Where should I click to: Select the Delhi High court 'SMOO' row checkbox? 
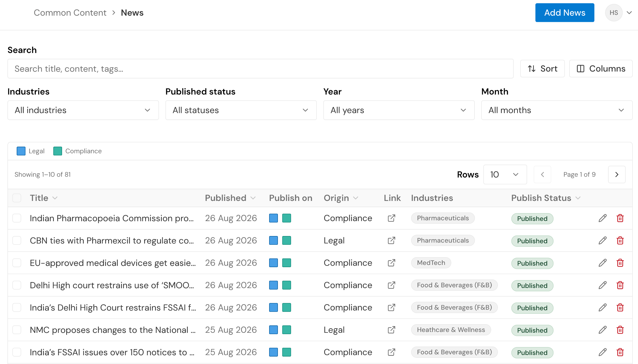pos(17,285)
